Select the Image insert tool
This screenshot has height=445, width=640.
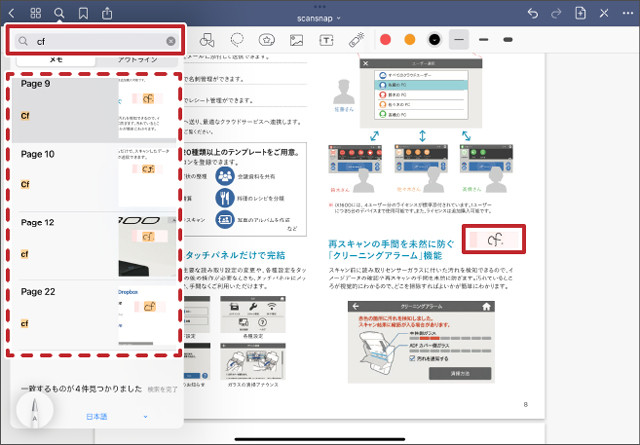pyautogui.click(x=296, y=41)
